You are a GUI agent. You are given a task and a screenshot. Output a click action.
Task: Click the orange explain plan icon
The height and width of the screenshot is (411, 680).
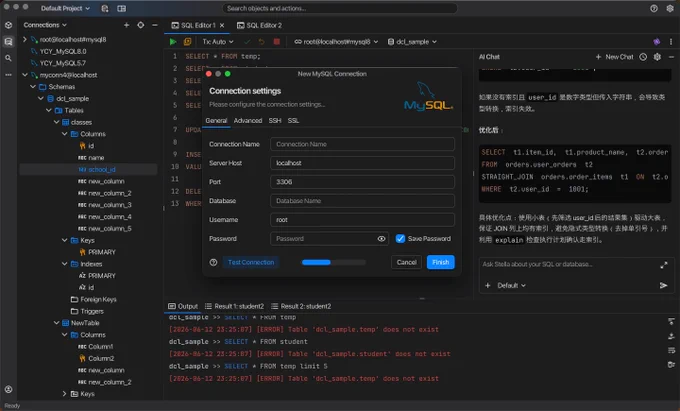tap(187, 42)
